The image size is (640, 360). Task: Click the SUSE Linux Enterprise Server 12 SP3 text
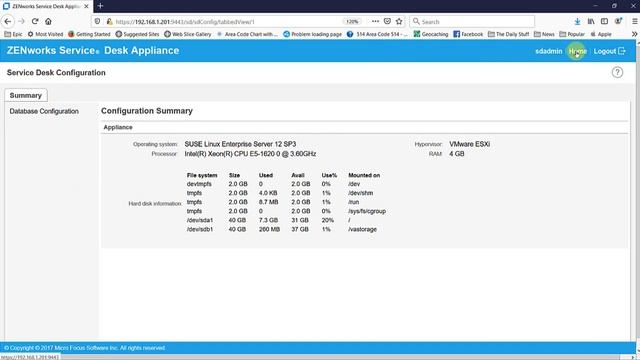[x=240, y=144]
